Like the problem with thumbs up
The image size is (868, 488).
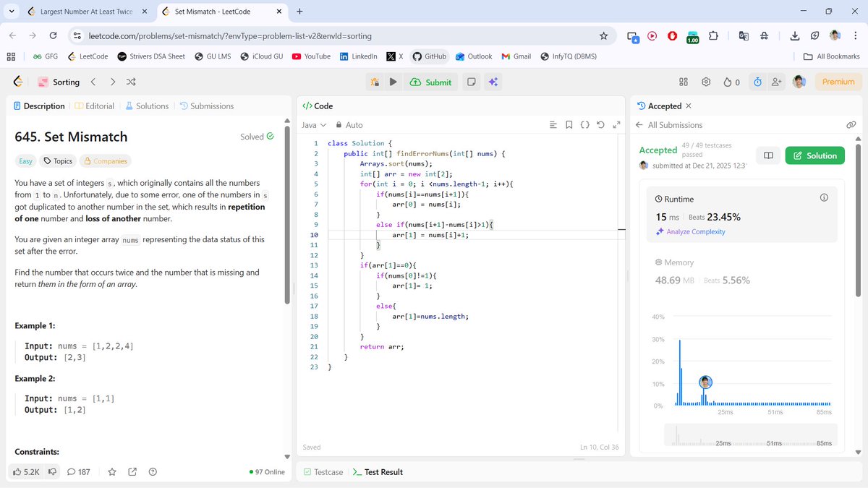[27, 471]
